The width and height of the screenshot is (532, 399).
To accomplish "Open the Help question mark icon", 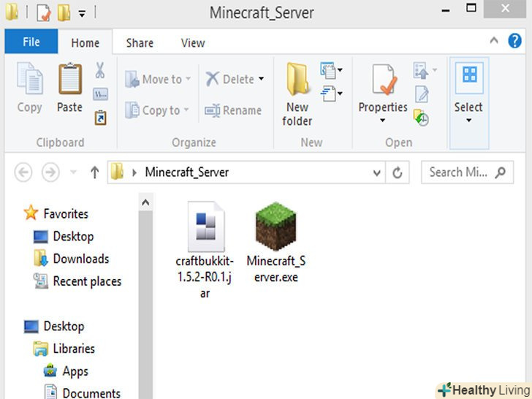I will (514, 41).
